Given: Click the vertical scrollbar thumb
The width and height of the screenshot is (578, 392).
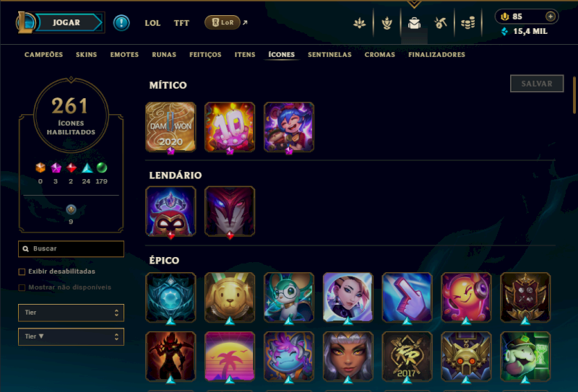Looking at the screenshot, I should click(x=574, y=95).
